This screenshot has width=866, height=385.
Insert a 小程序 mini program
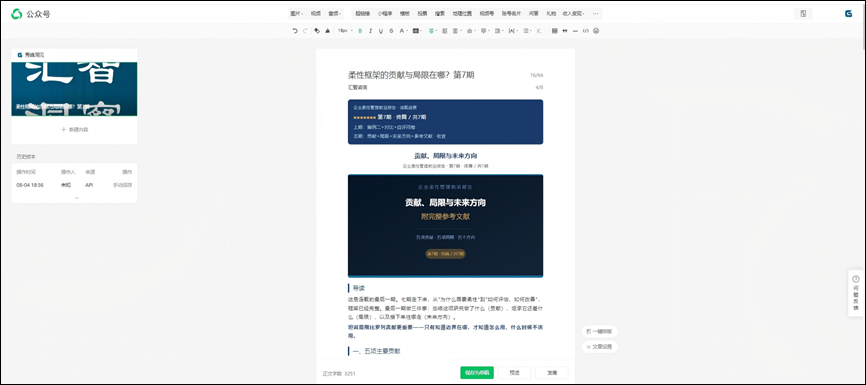[385, 13]
